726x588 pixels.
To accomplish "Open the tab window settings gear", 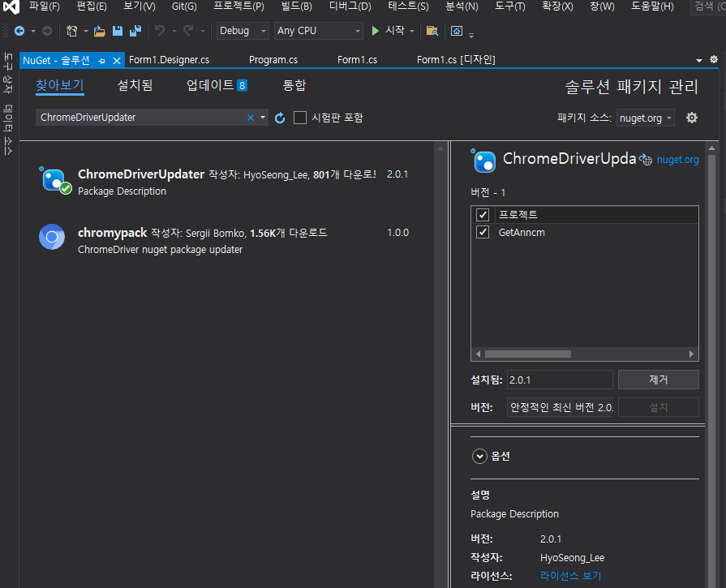I will (714, 59).
